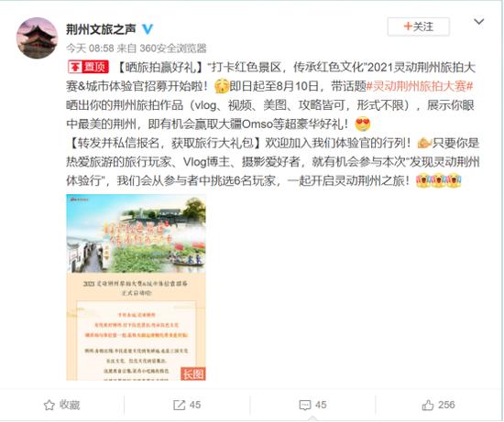The width and height of the screenshot is (504, 422).
Task: Click the surprised face emoji after 开始啦
Action: tap(222, 86)
